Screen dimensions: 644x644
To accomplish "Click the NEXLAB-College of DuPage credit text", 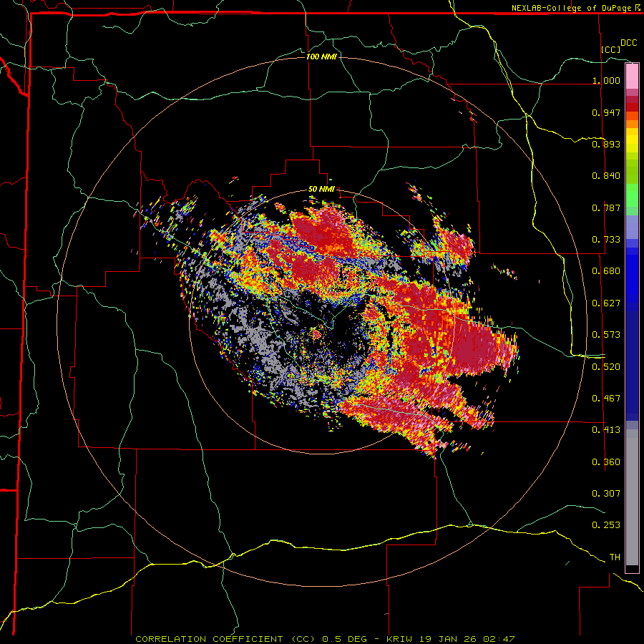I will [x=571, y=8].
